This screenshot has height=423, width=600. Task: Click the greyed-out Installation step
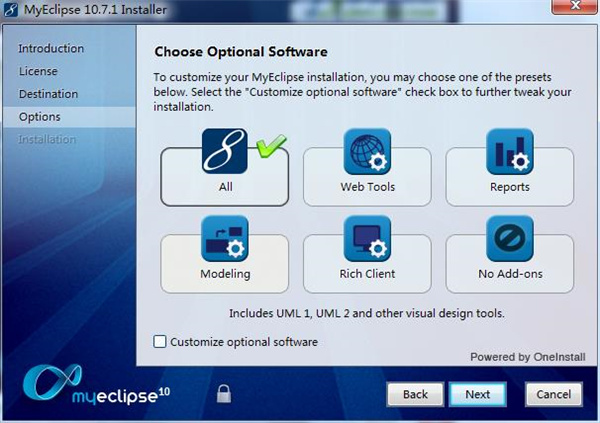click(47, 140)
